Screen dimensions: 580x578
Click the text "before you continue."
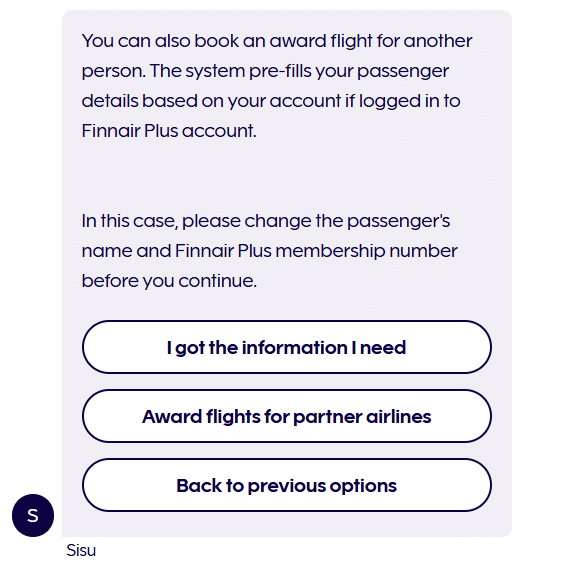[169, 281]
